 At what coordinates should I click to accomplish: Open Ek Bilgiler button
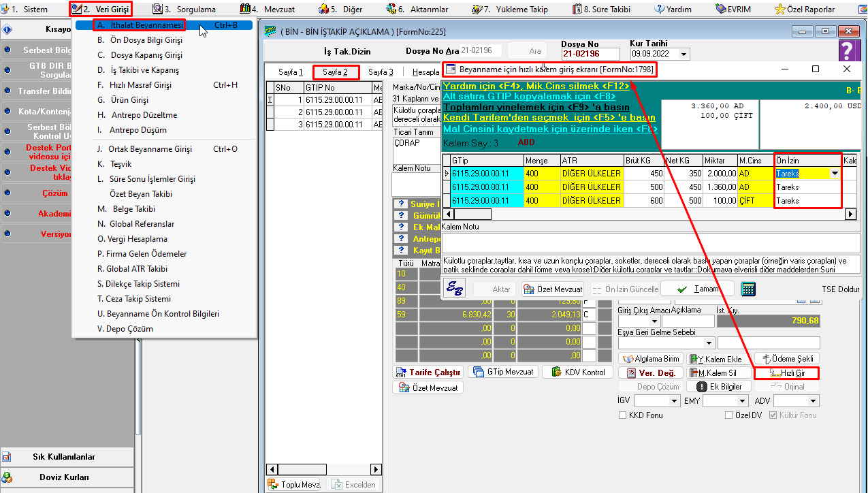pos(719,387)
